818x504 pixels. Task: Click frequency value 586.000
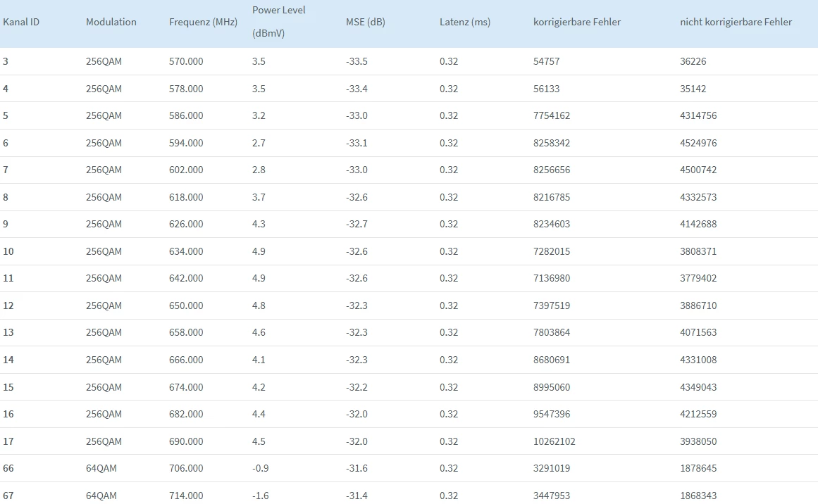point(186,115)
